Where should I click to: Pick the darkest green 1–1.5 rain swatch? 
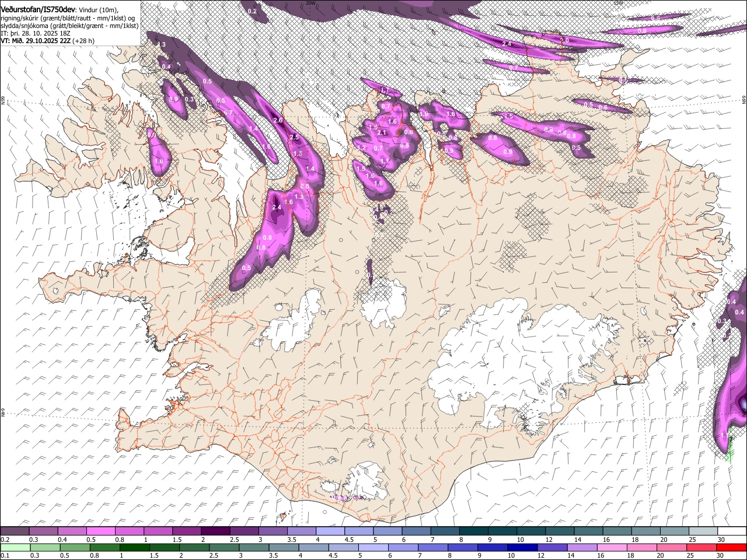[135, 547]
